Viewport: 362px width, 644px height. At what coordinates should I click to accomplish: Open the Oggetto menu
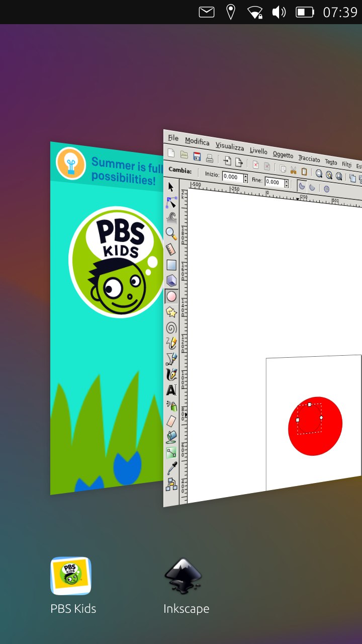[x=283, y=154]
